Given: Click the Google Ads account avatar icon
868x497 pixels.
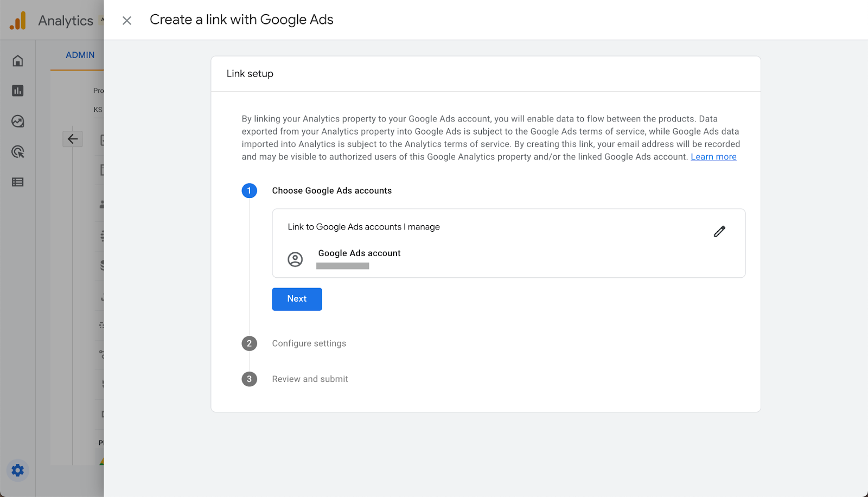Looking at the screenshot, I should tap(295, 259).
